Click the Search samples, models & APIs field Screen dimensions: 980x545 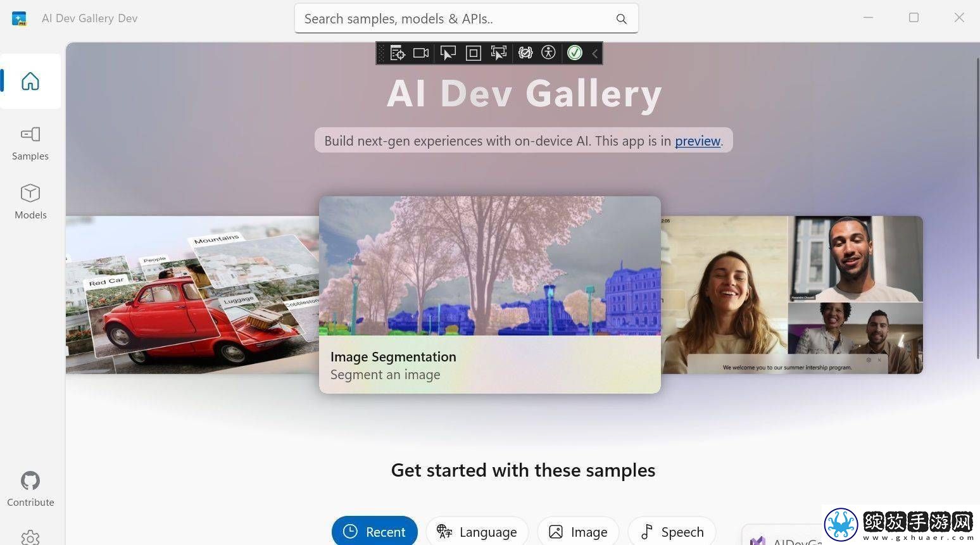(x=467, y=18)
